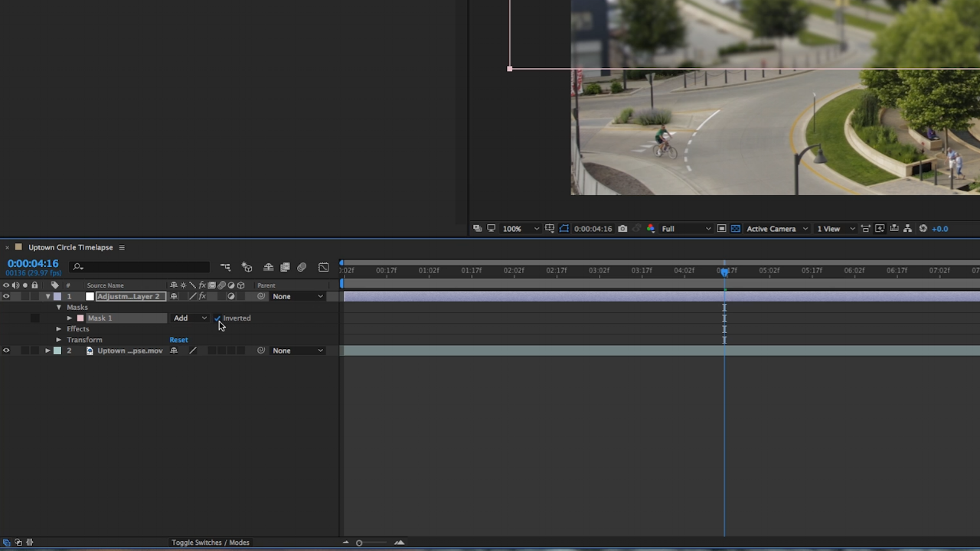The height and width of the screenshot is (551, 980).
Task: Click the Always Preview This View icon
Action: click(x=477, y=229)
